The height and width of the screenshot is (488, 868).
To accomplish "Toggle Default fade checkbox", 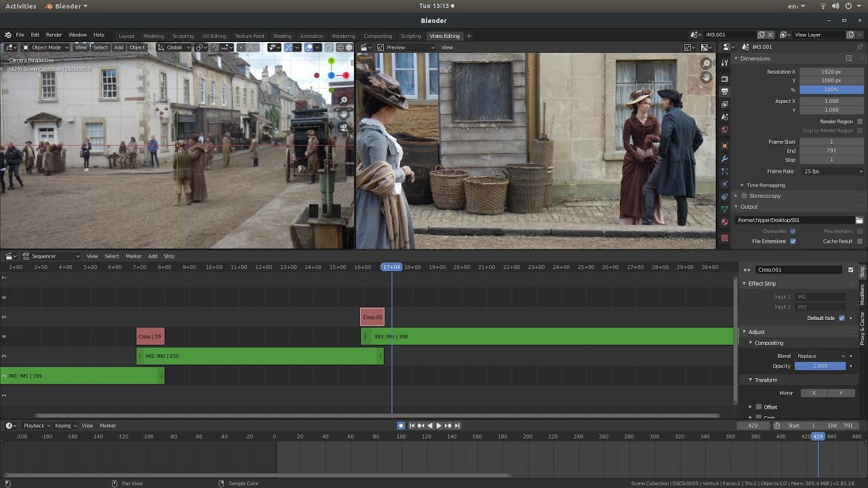I will pyautogui.click(x=842, y=318).
